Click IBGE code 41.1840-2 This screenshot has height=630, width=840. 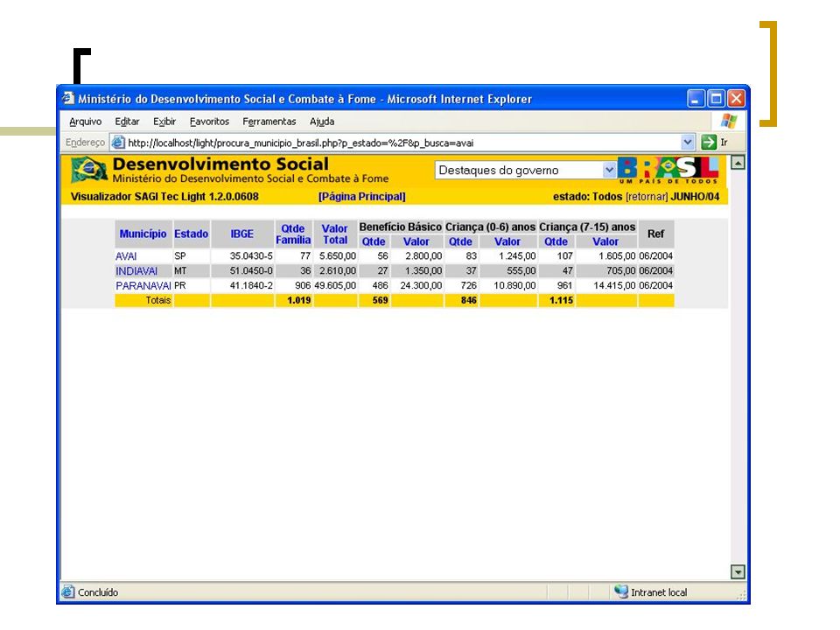coord(251,285)
